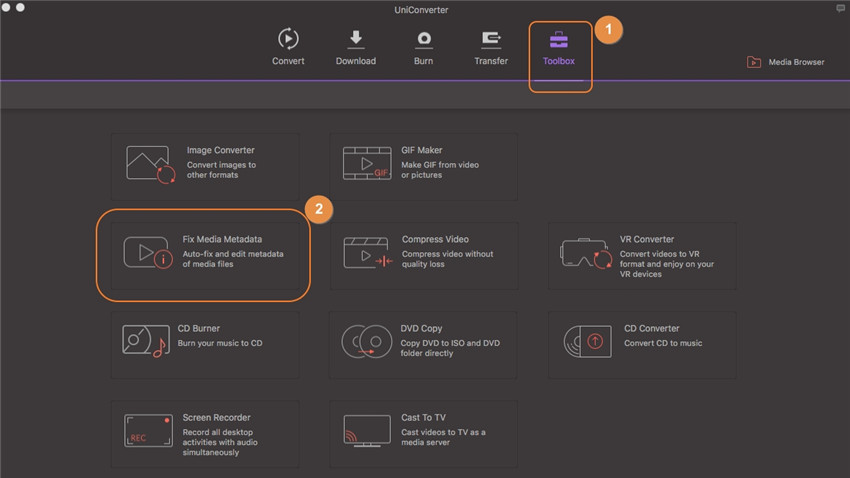
Task: Open the feedback message icon at top right
Action: tap(840, 8)
